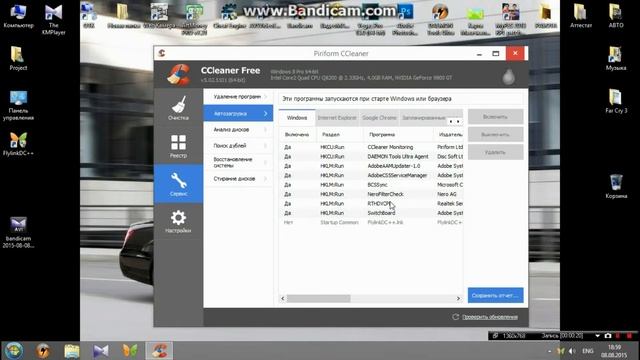The width and height of the screenshot is (640, 360).
Task: Open KMPlayer from the taskbar
Action: coord(100,351)
